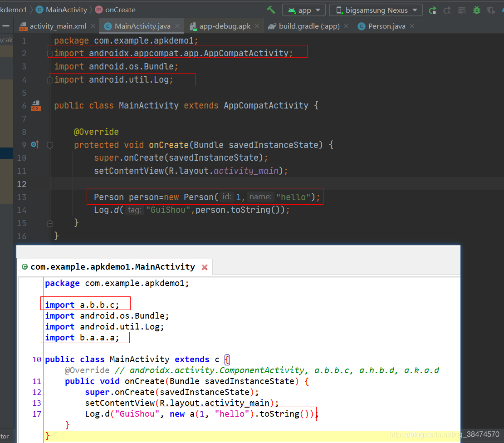Collapse the imports fold marker on line 2
Screen dimensions: 504x443
pyautogui.click(x=50, y=54)
